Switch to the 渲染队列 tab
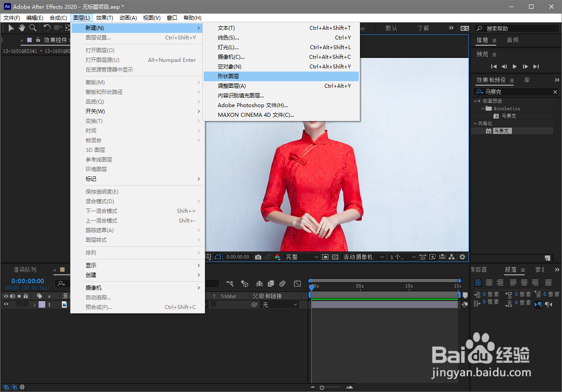Screen dimensions: 562x392 [x=25, y=270]
